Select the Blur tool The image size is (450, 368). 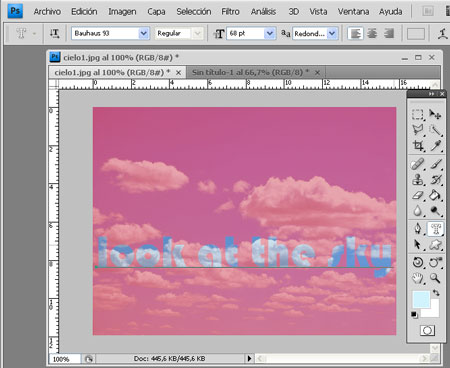[417, 211]
